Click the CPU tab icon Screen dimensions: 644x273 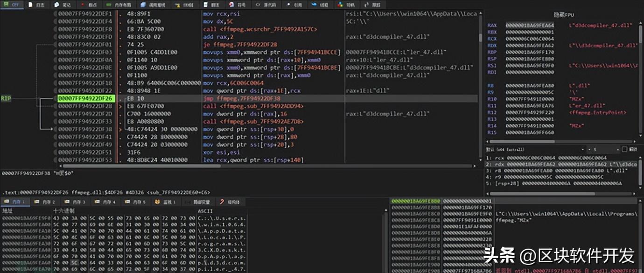6,5
